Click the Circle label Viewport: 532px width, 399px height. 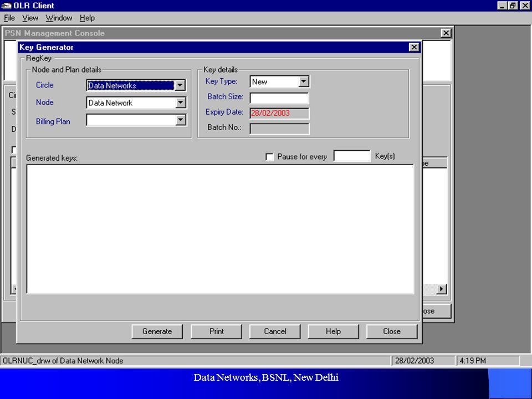pyautogui.click(x=45, y=85)
